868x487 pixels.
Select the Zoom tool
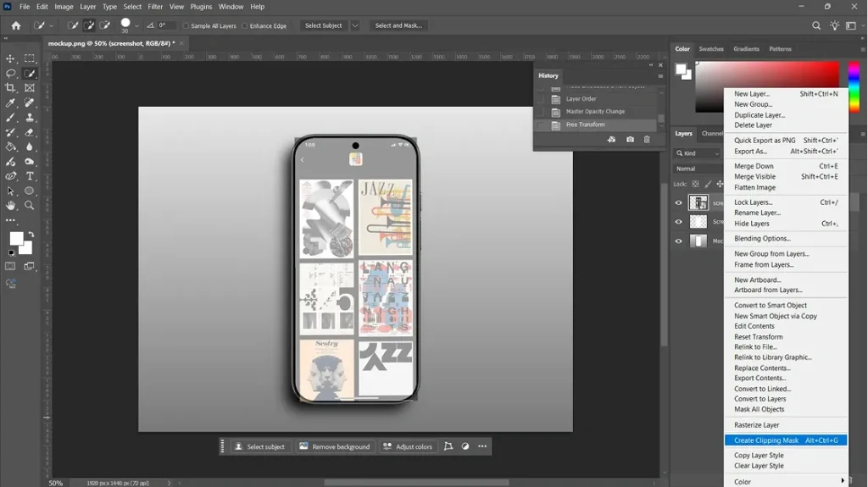[x=30, y=205]
